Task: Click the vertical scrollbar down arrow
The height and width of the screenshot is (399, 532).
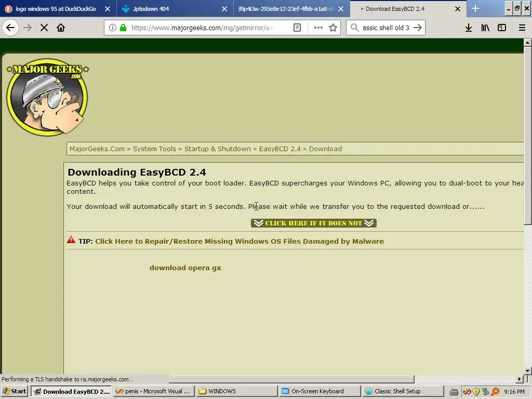Action: 527,371
